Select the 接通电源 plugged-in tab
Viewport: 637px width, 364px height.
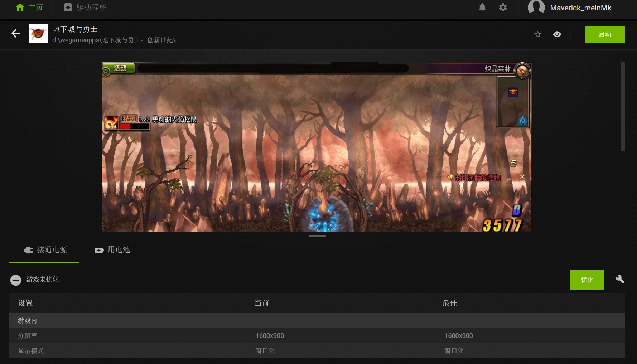44,250
